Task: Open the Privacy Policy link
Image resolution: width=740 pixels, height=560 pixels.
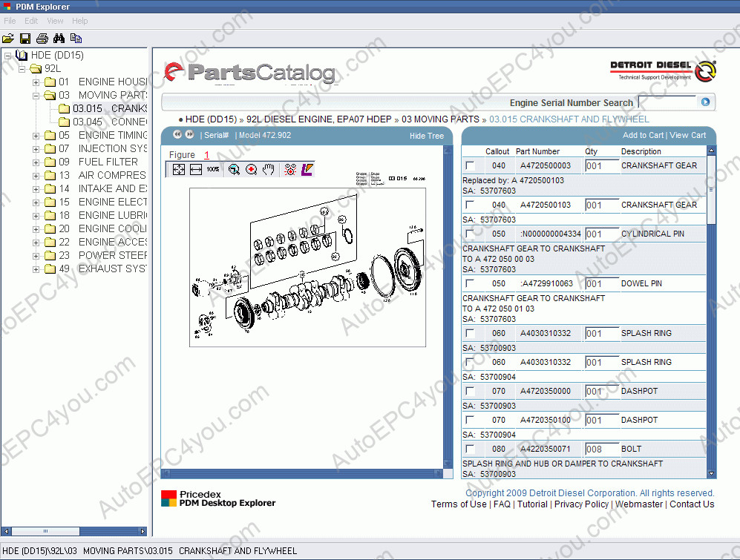Action: pos(580,504)
